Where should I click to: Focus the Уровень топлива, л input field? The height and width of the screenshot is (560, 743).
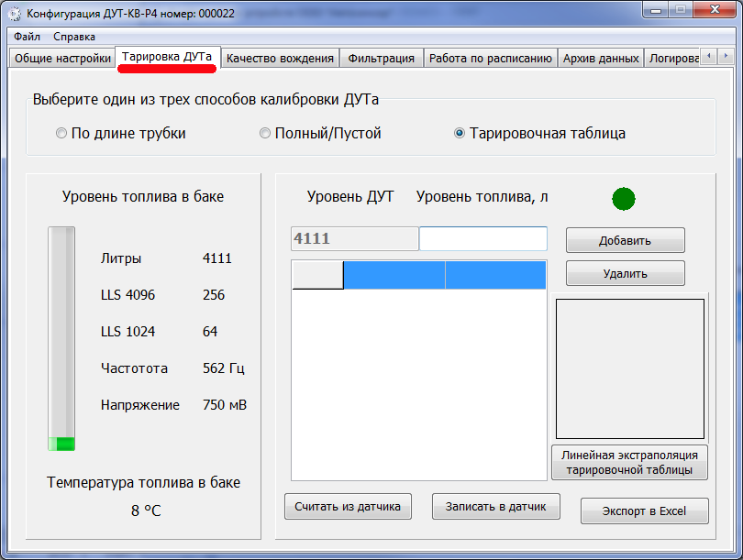483,238
